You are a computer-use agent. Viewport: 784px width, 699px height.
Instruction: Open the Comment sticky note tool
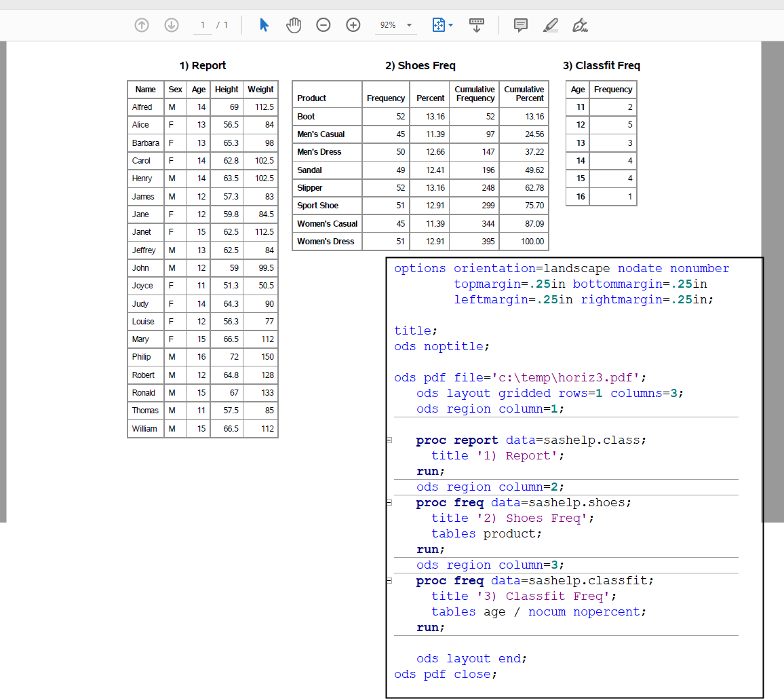point(520,24)
